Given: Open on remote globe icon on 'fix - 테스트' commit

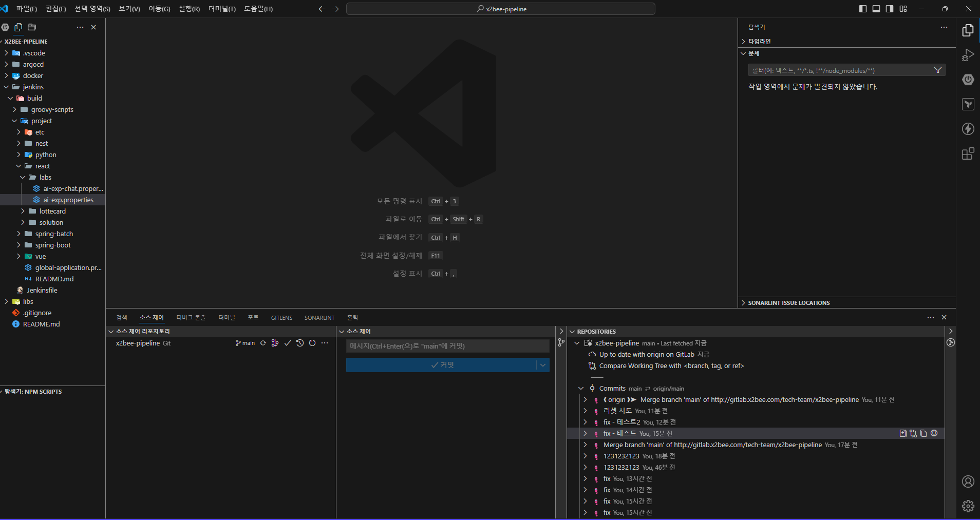Looking at the screenshot, I should (934, 433).
